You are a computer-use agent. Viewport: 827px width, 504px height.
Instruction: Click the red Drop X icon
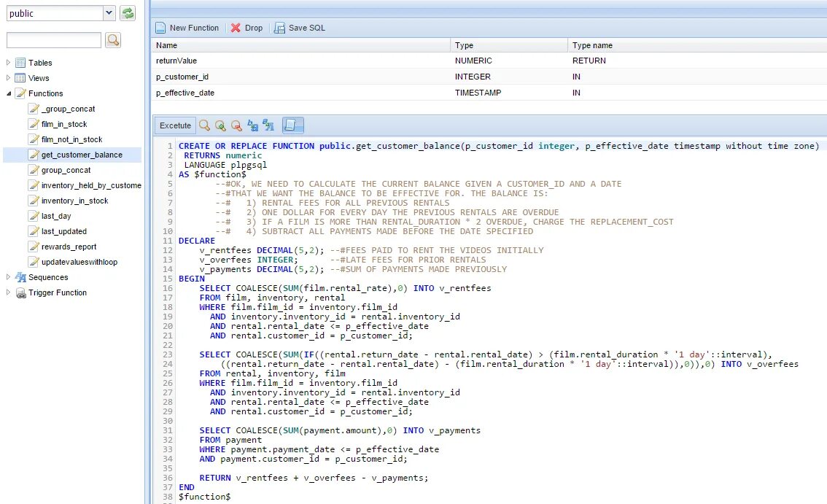[x=236, y=28]
